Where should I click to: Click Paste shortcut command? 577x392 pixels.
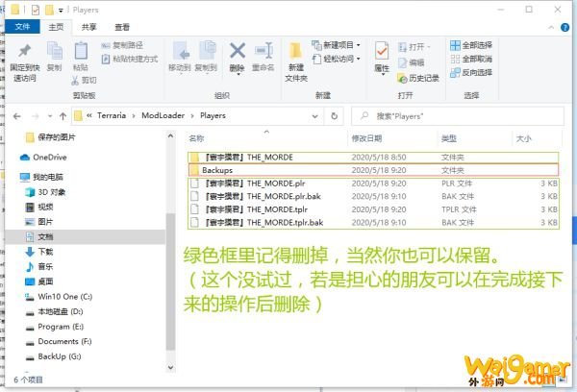pos(130,59)
